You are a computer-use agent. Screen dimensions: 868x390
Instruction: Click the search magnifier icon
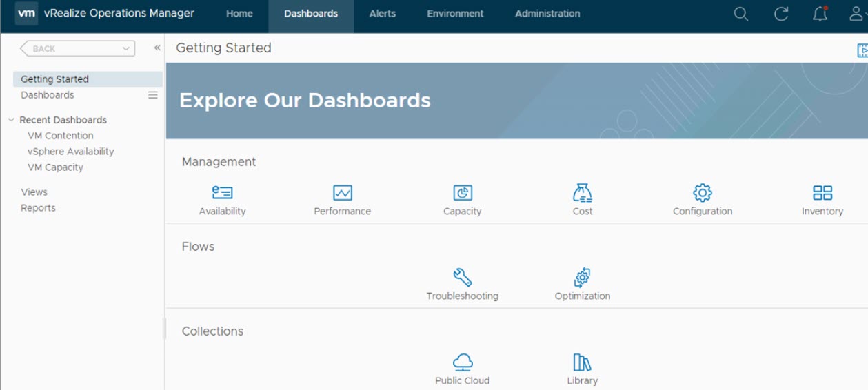coord(740,14)
